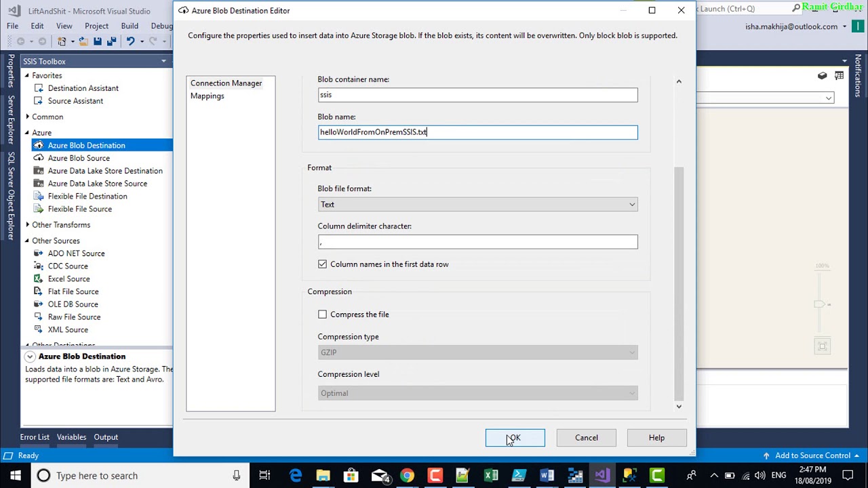Click Azure Data Lake Store Destination icon
The width and height of the screenshot is (868, 488).
pos(39,171)
